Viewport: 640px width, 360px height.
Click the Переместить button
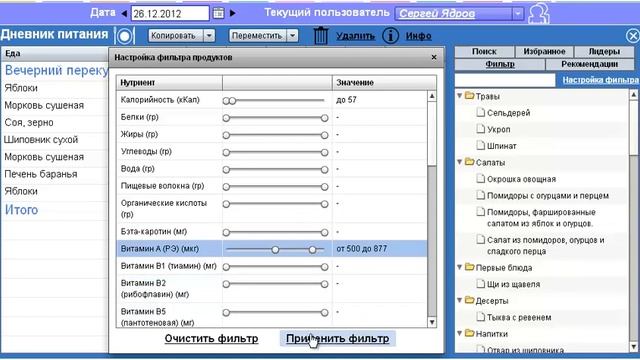coord(258,36)
